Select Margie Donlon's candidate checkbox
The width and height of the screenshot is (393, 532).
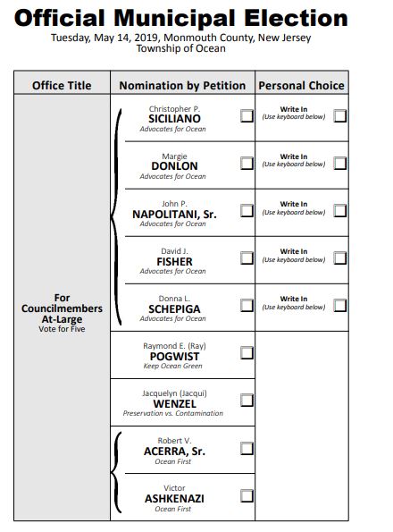point(247,164)
